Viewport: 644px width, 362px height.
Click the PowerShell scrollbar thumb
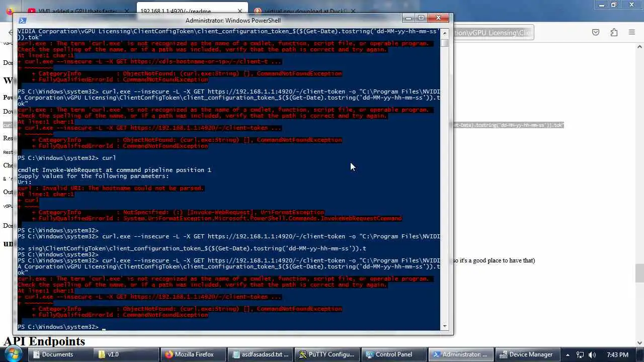444,43
